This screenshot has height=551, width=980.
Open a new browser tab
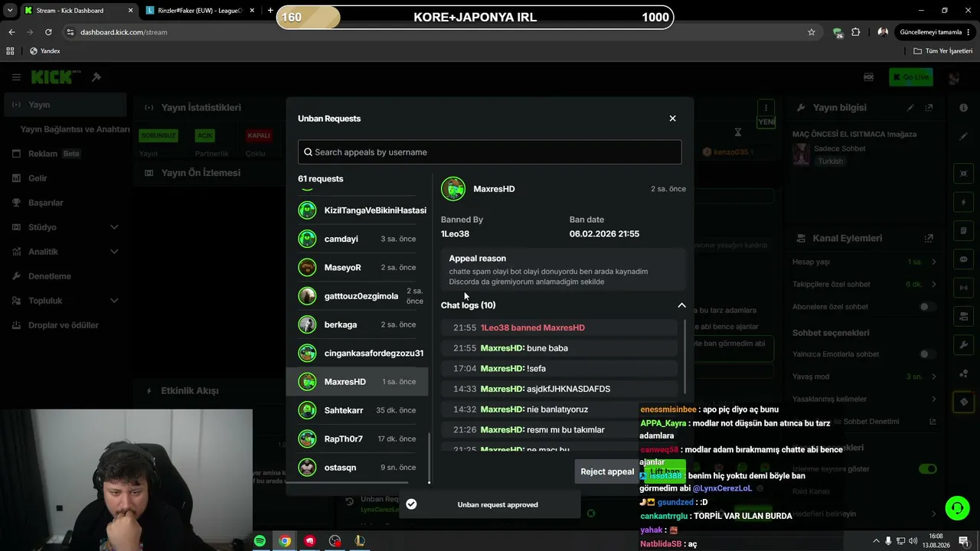point(270,11)
